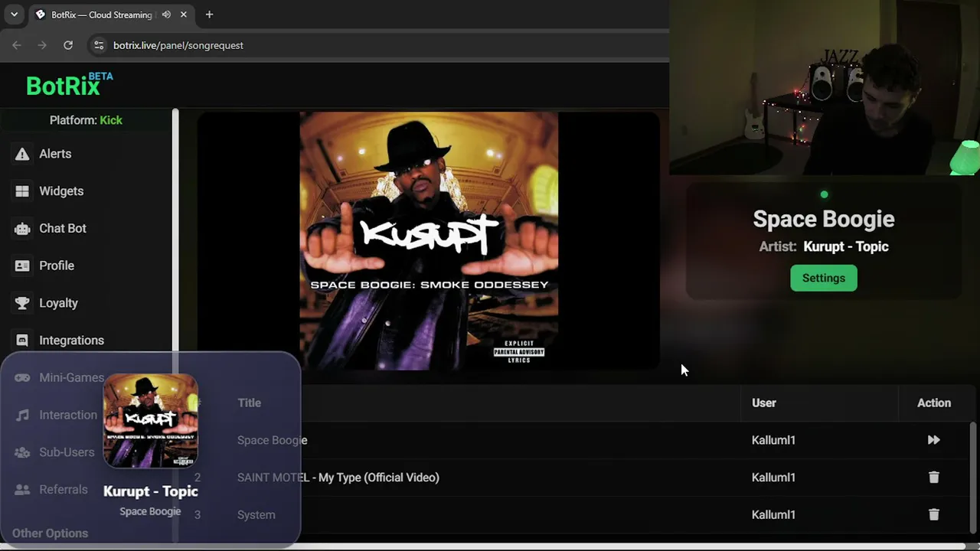Click the small now-playing album thumbnail
Image resolution: width=980 pixels, height=551 pixels.
pyautogui.click(x=151, y=421)
